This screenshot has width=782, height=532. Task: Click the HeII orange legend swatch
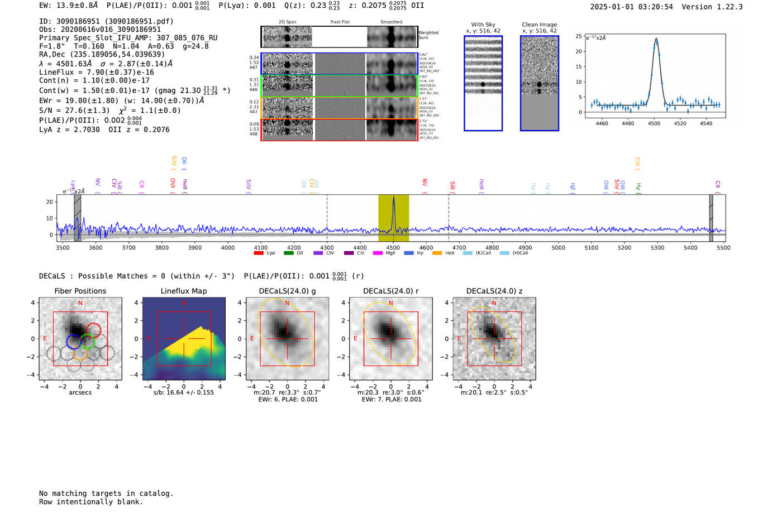pyautogui.click(x=437, y=253)
